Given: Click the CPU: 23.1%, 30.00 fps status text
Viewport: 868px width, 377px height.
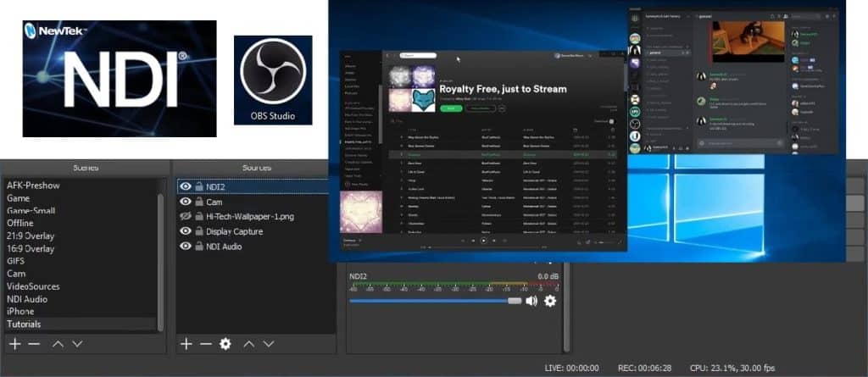Looking at the screenshot, I should (x=732, y=368).
